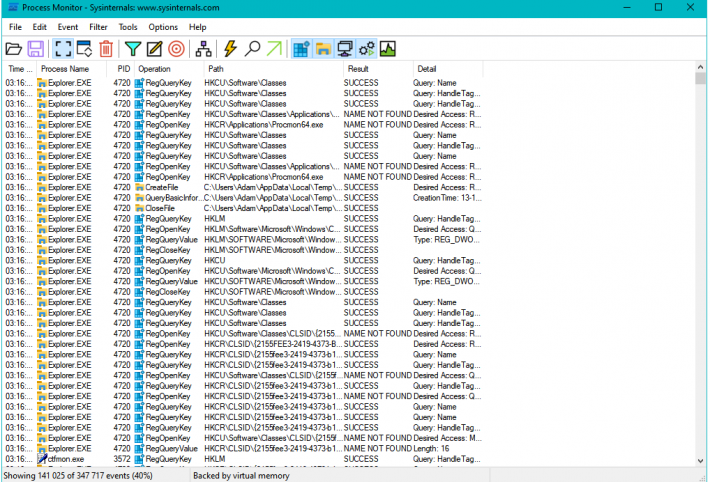Click the Result column header
The image size is (710, 482).
379,69
